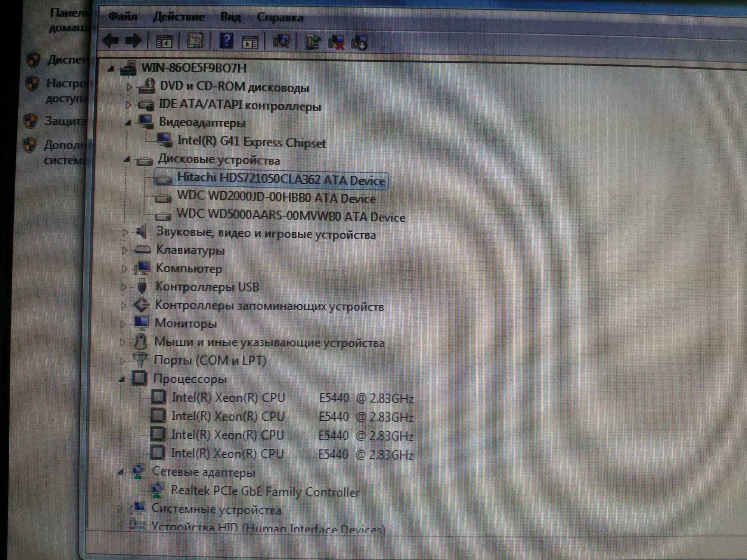Select Мыши и иные указывающие устройства
The width and height of the screenshot is (747, 560).
[x=269, y=342]
